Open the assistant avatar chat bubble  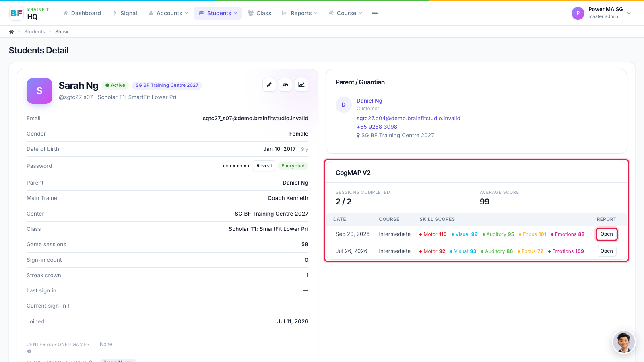[x=623, y=342]
